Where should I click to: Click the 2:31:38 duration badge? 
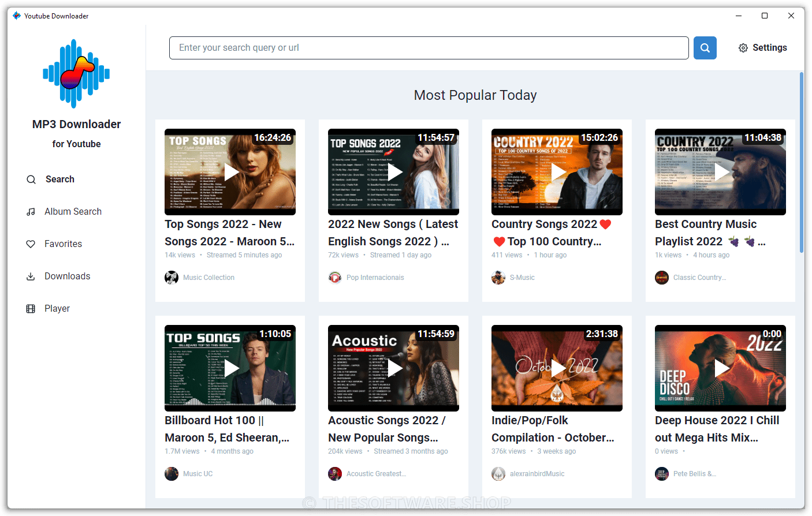[x=602, y=334]
